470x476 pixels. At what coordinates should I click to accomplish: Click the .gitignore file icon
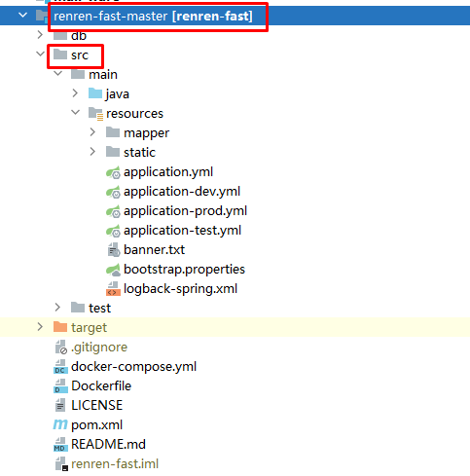60,348
